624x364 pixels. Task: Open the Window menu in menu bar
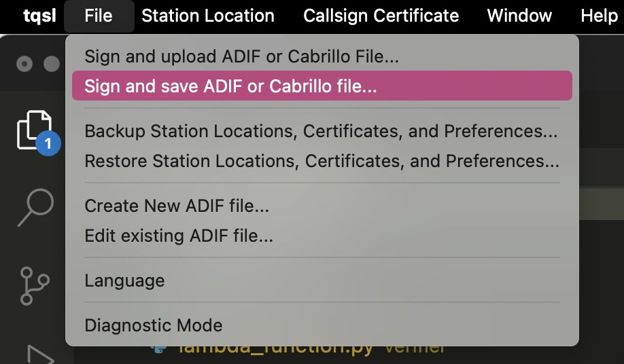(519, 16)
